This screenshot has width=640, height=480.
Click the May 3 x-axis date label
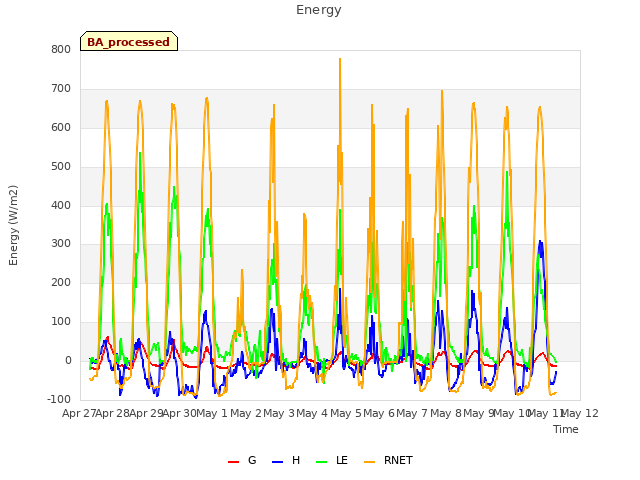click(x=279, y=413)
